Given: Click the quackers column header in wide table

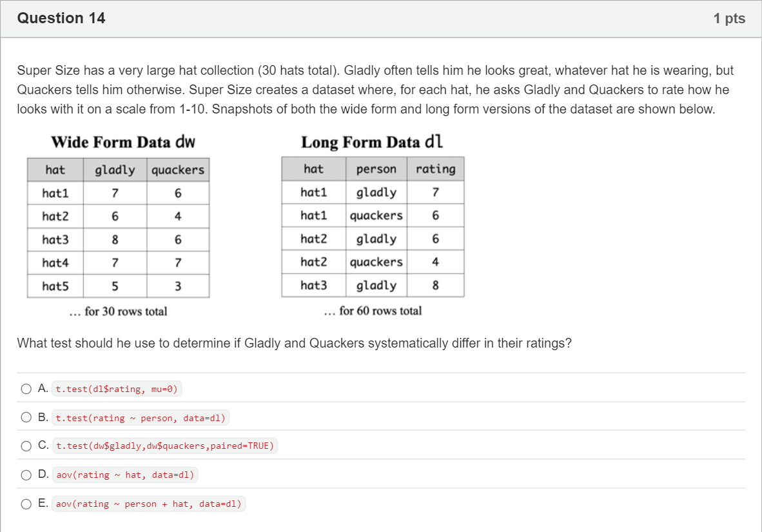Looking at the screenshot, I should click(x=178, y=170).
